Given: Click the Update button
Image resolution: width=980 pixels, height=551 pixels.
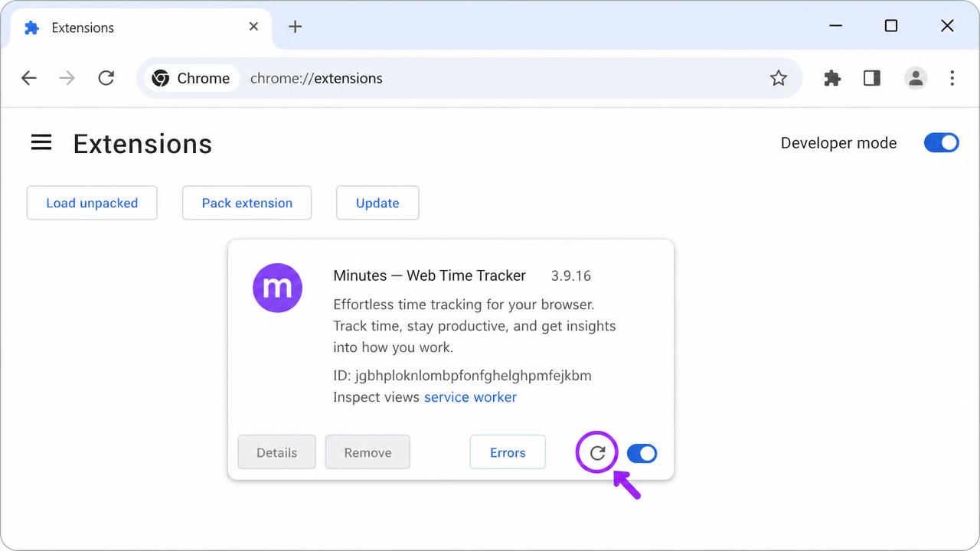Looking at the screenshot, I should (377, 203).
